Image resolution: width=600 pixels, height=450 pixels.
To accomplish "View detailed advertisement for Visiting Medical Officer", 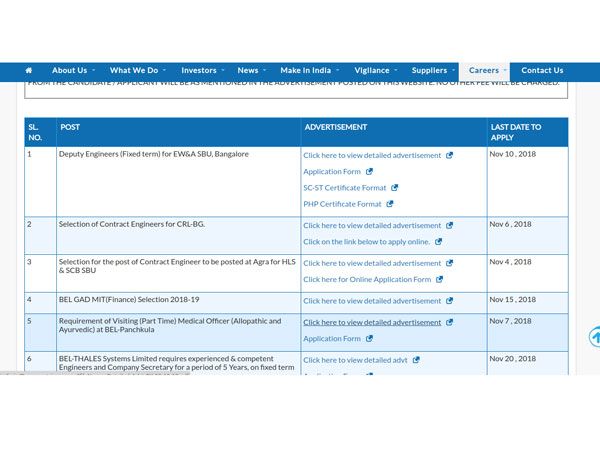I will click(372, 322).
